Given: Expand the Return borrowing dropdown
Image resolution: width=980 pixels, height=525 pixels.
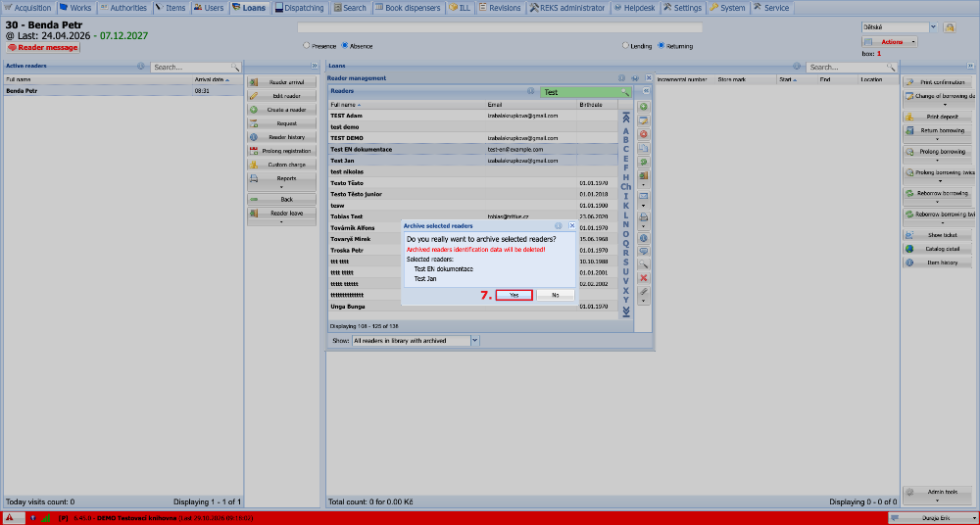Looking at the screenshot, I should (936, 139).
